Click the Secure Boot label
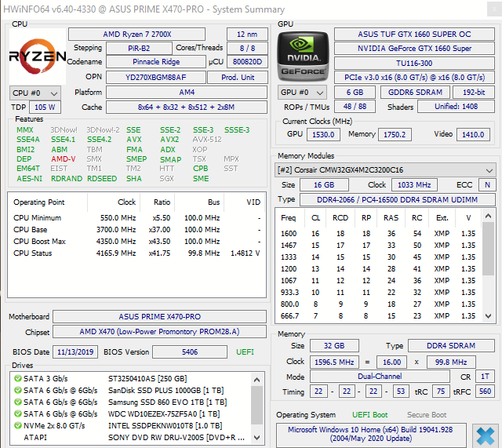This screenshot has height=448, width=502. (427, 415)
